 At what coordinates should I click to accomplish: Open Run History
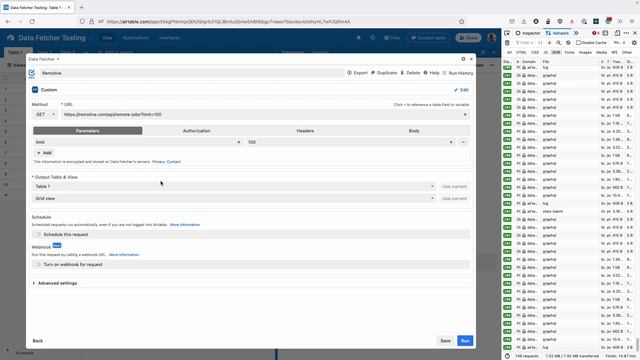pos(458,73)
